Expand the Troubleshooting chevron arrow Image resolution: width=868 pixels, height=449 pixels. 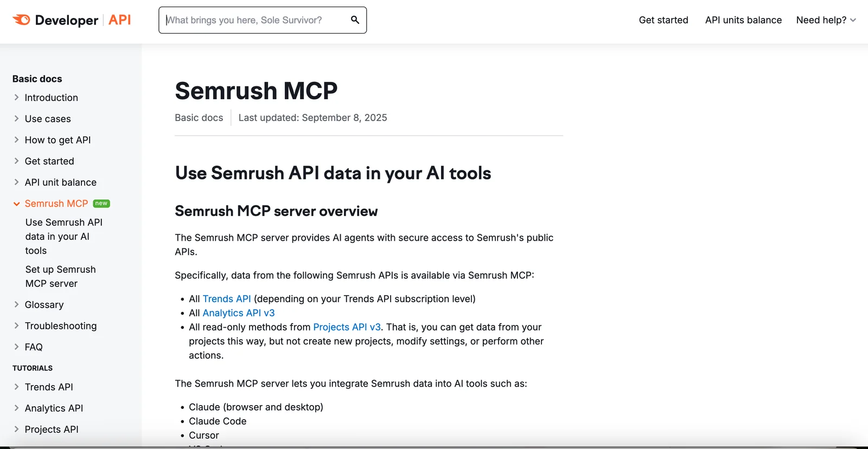click(16, 326)
